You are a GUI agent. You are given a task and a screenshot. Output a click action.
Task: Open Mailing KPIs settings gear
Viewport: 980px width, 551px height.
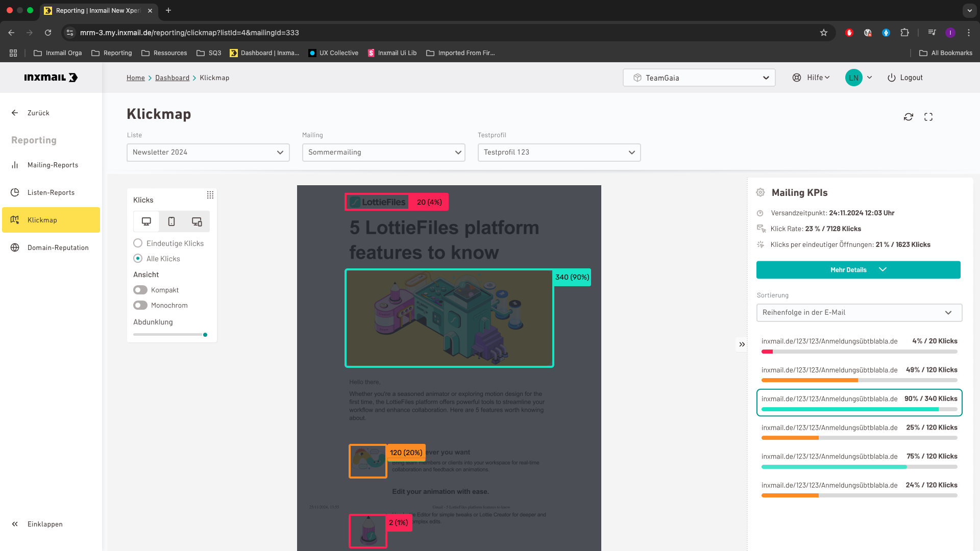click(761, 192)
